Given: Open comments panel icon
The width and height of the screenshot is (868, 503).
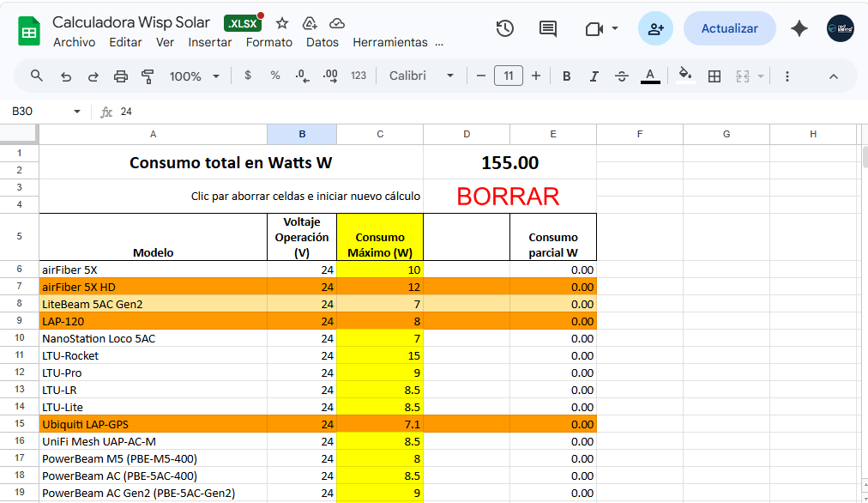Looking at the screenshot, I should point(547,28).
